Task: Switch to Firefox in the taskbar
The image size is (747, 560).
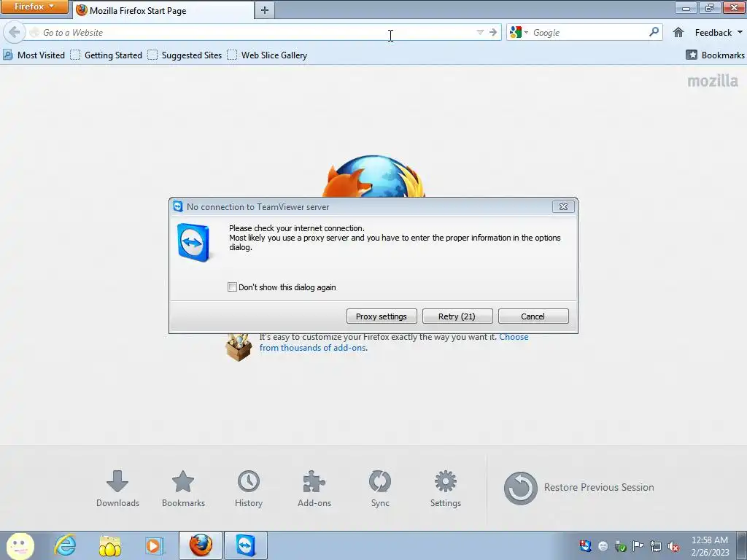Action: tap(201, 545)
